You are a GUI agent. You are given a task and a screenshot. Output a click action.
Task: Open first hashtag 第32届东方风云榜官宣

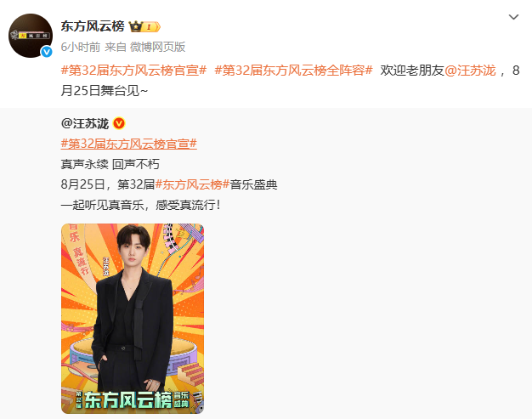pyautogui.click(x=133, y=71)
